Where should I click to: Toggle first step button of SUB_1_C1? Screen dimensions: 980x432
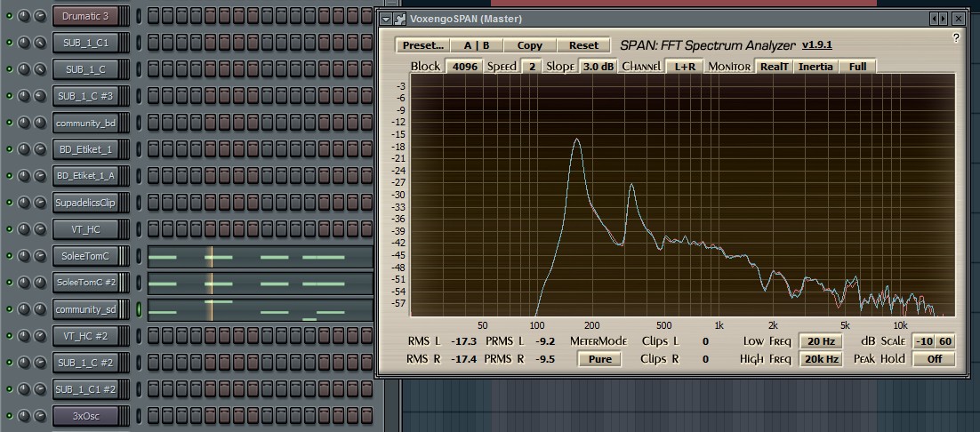point(153,43)
